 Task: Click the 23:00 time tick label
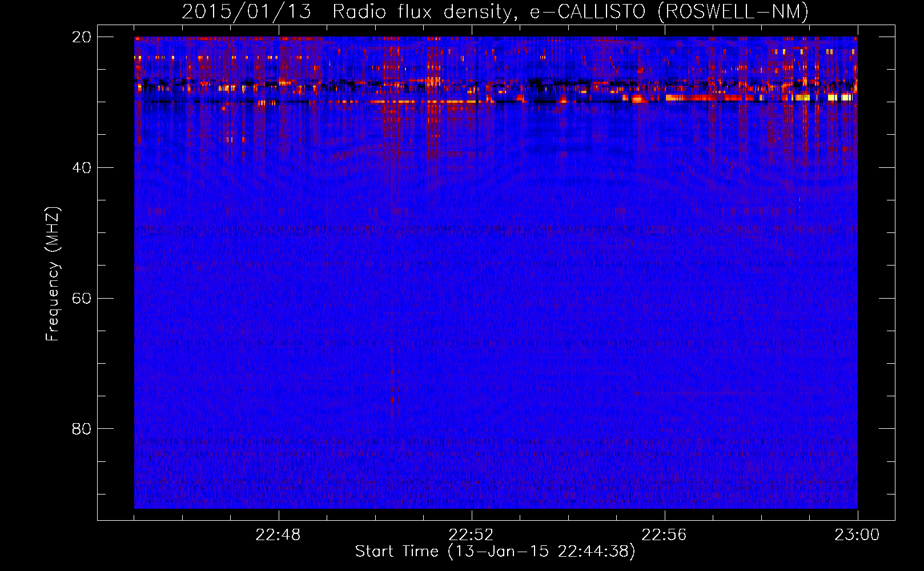[x=857, y=535]
